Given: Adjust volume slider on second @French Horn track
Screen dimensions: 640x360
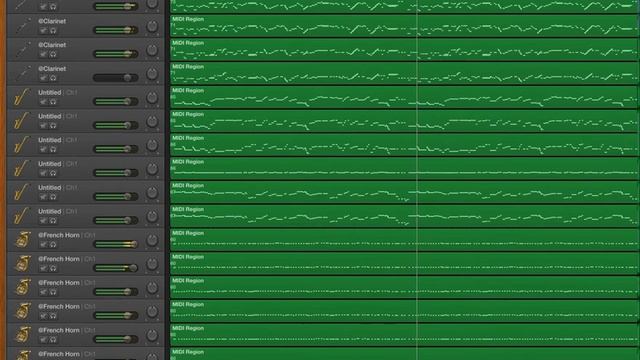Looking at the screenshot, I should (116, 268).
